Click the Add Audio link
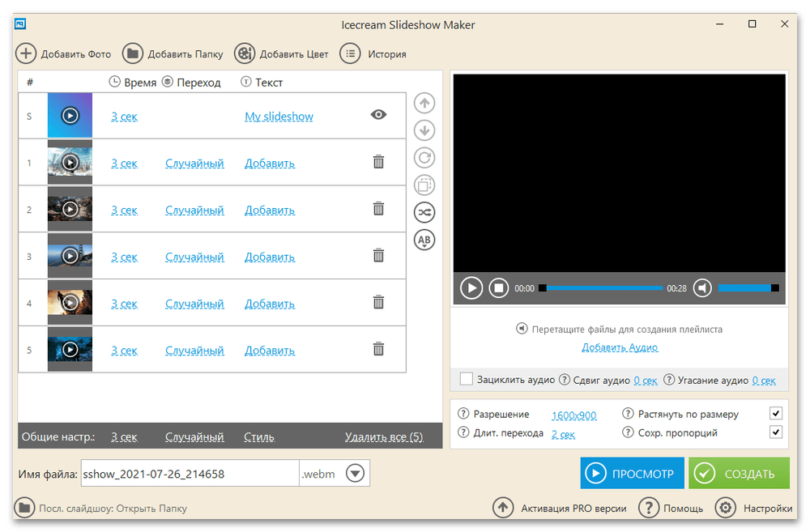This screenshot has height=532, width=810. tap(620, 347)
